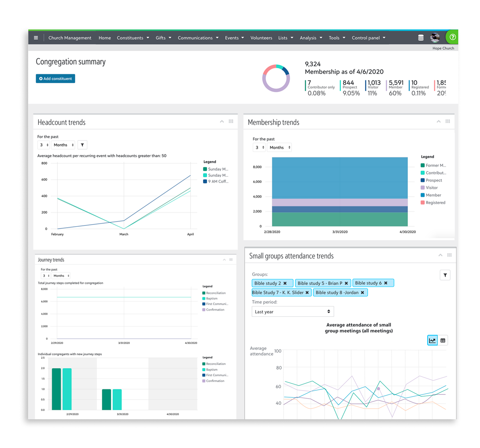
Task: Remove Bible study 2 group tag
Action: (x=285, y=283)
